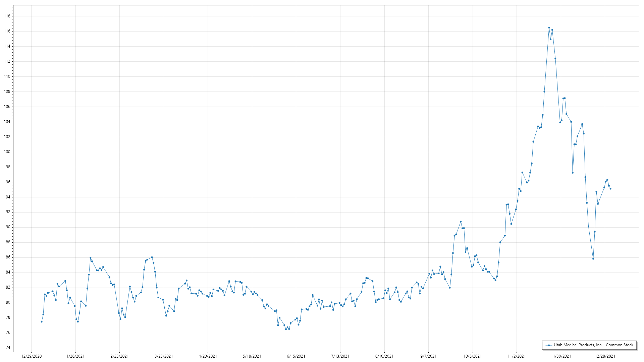The image size is (644, 362).
Task: Select the December low point near 86
Action: 593,259
